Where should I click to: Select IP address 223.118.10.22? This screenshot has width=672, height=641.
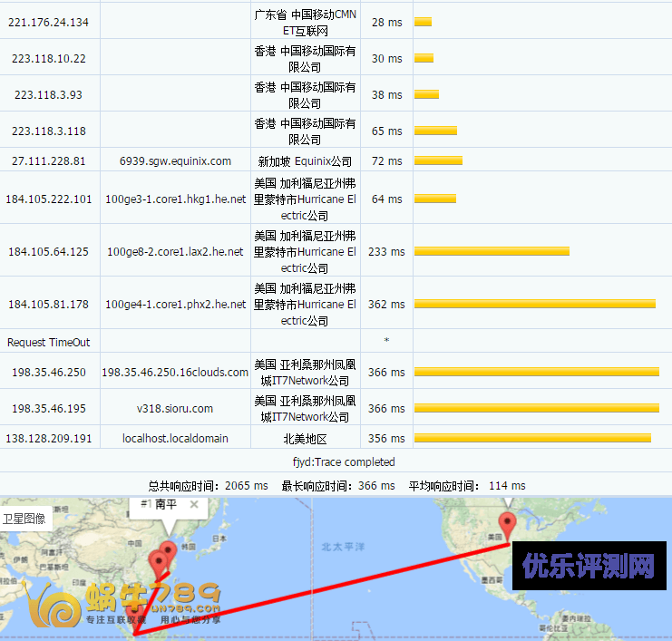point(48,59)
